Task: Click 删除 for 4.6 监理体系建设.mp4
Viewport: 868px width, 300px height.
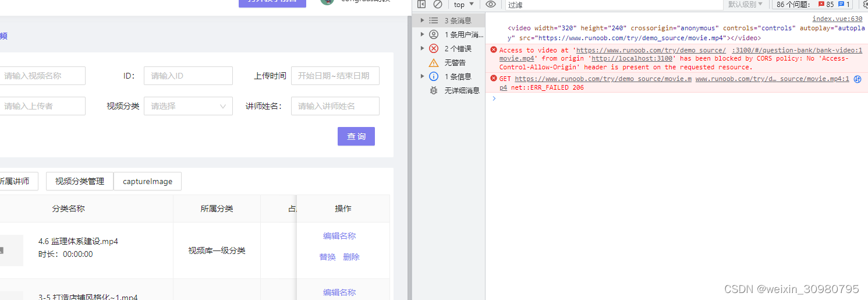Action: click(351, 257)
